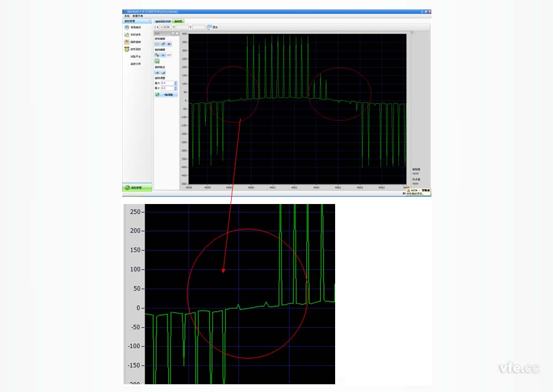This screenshot has width=553, height=392.
Task: Click the red X delete cursor icon
Action: click(169, 44)
